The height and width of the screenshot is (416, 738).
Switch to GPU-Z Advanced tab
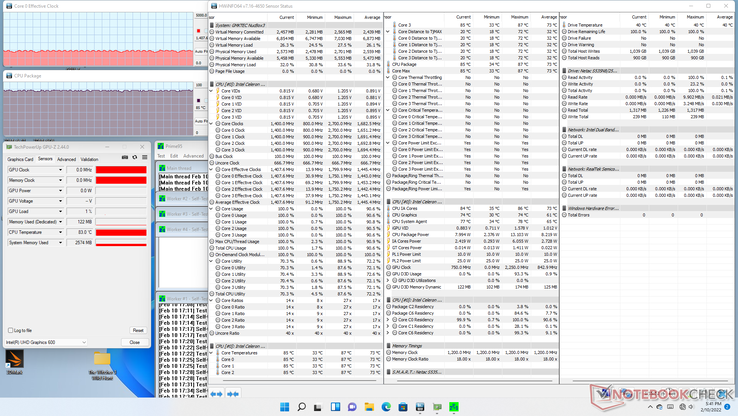(66, 159)
